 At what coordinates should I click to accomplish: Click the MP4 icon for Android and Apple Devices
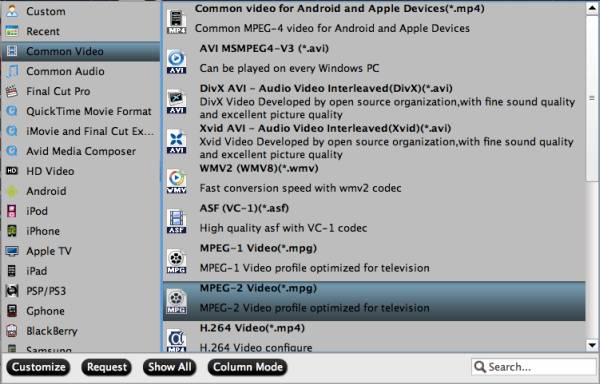coord(176,22)
